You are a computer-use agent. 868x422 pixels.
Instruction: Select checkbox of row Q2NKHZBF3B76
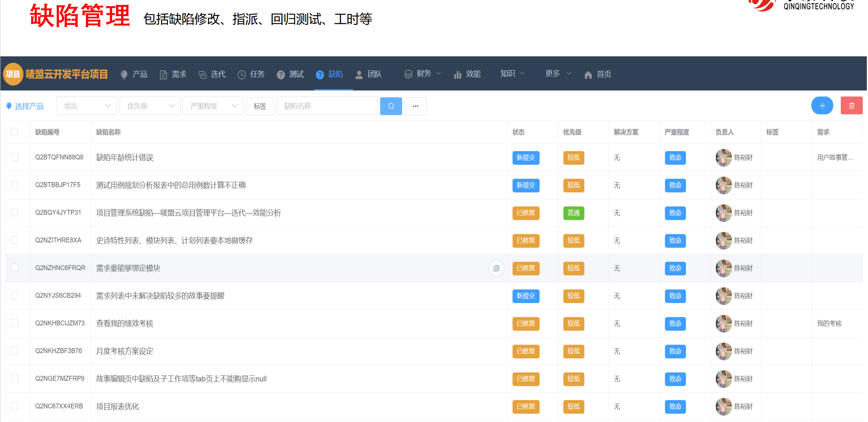[15, 351]
